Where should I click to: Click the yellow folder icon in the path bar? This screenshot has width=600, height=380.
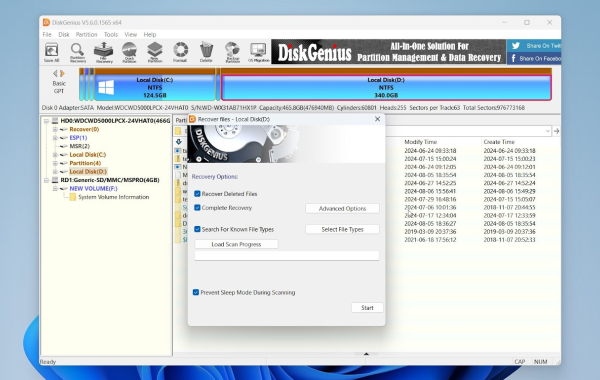[x=178, y=131]
